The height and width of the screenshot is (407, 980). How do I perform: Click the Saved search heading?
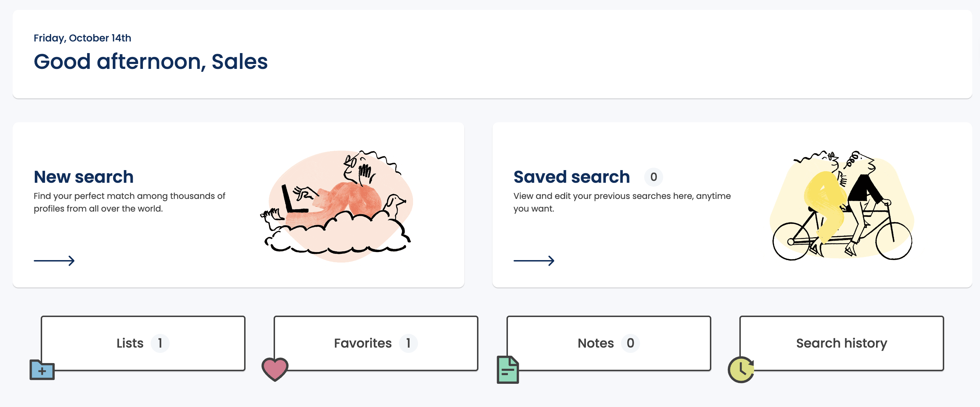tap(571, 177)
